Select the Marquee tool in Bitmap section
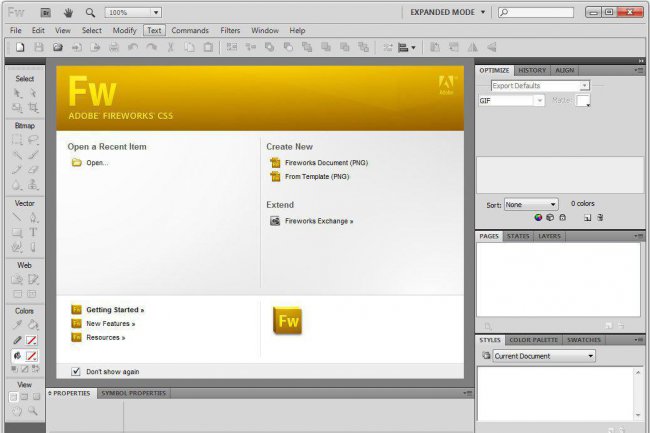This screenshot has width=650, height=433. click(17, 140)
